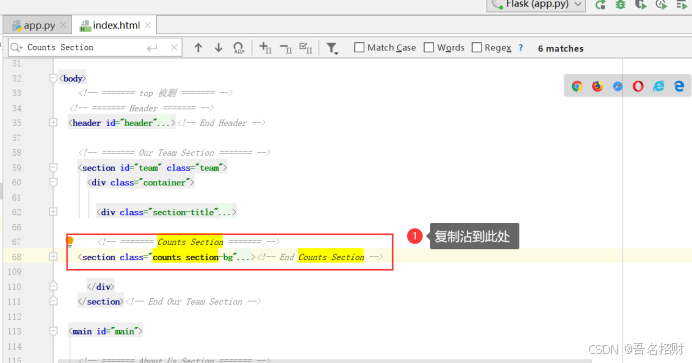Open Internet Explorer preview icon
The image size is (692, 363).
click(658, 86)
